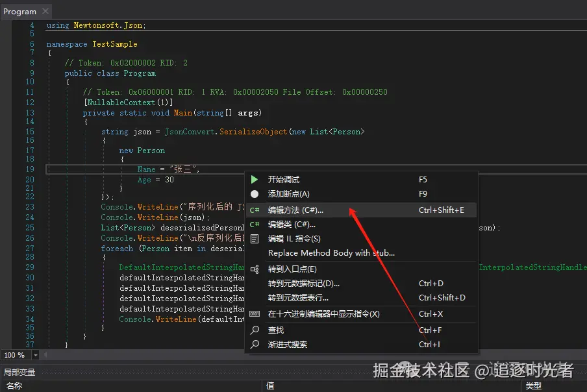Choose 在十六进制编辑器中显示指令(X)

click(x=361, y=314)
